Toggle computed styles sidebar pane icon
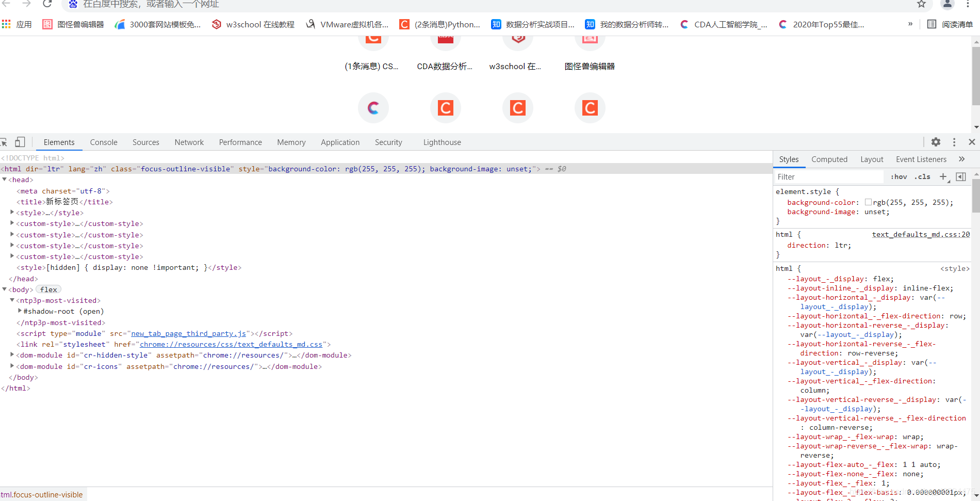The image size is (980, 501). [961, 177]
